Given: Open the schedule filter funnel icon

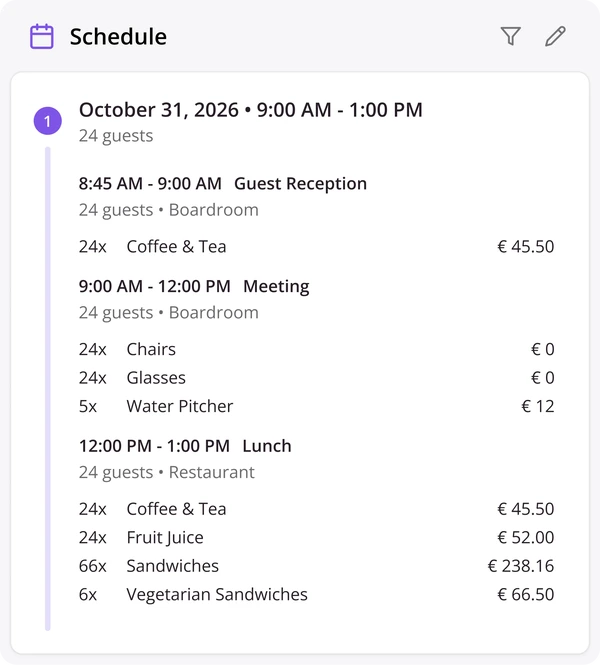Looking at the screenshot, I should [x=511, y=36].
